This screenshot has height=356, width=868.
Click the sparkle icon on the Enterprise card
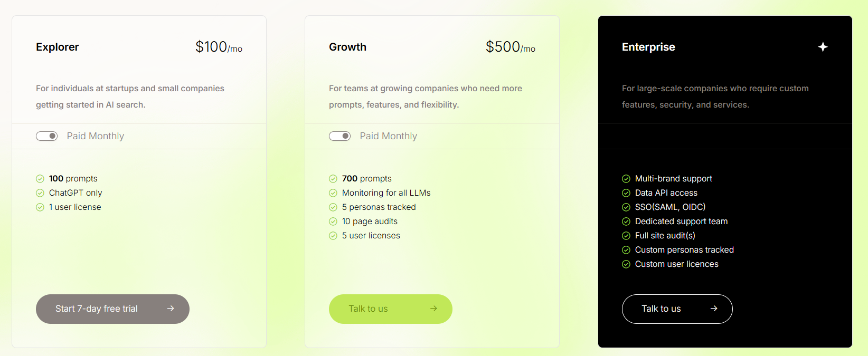[x=823, y=47]
